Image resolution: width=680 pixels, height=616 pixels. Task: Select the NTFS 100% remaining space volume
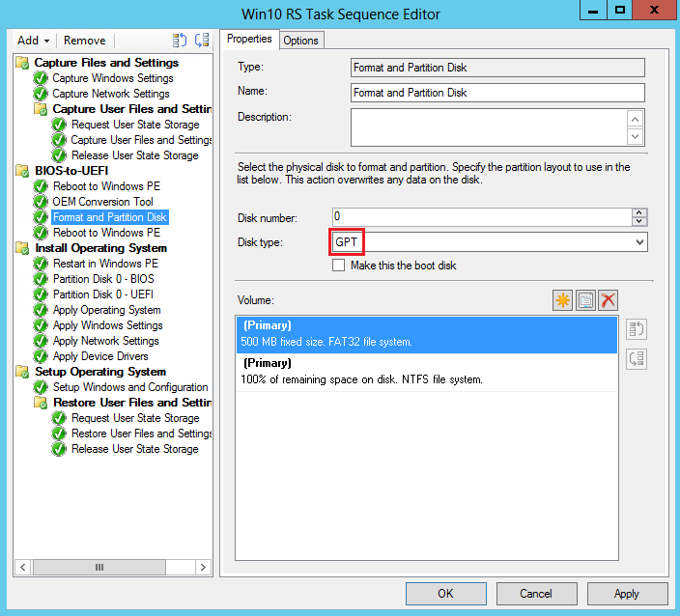[425, 371]
